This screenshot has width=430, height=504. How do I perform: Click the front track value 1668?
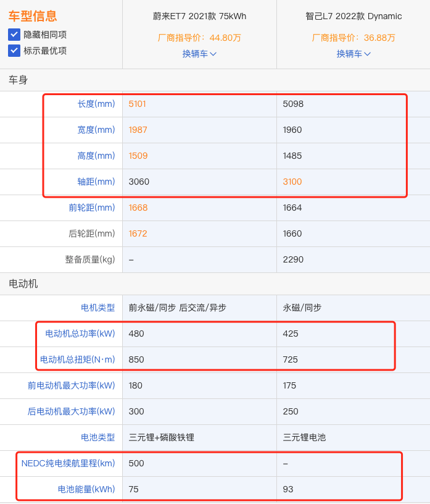click(x=138, y=208)
